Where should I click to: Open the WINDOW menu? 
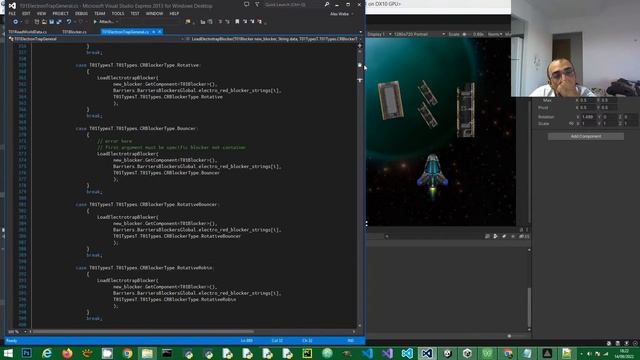(154, 13)
